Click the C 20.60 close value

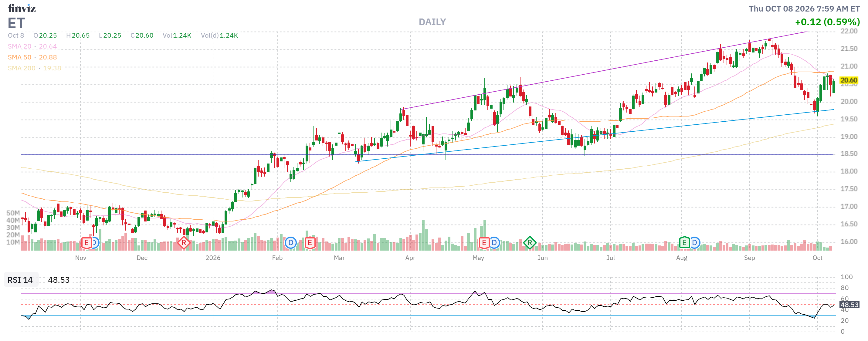point(142,35)
